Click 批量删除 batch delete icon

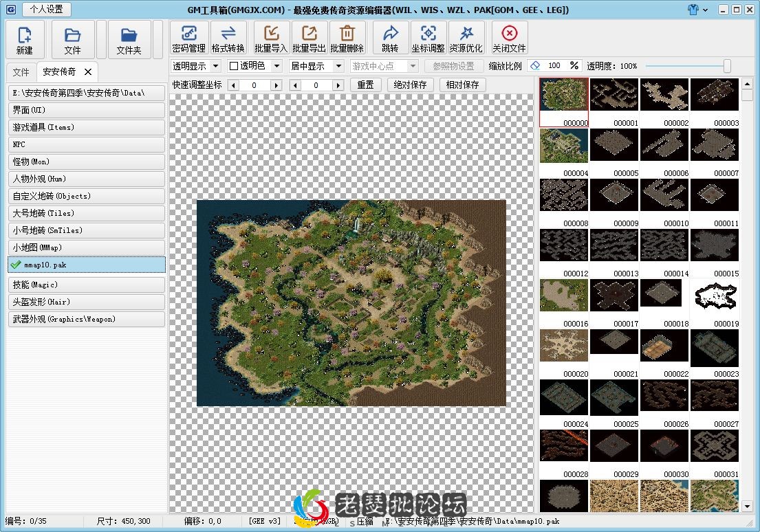click(347, 38)
